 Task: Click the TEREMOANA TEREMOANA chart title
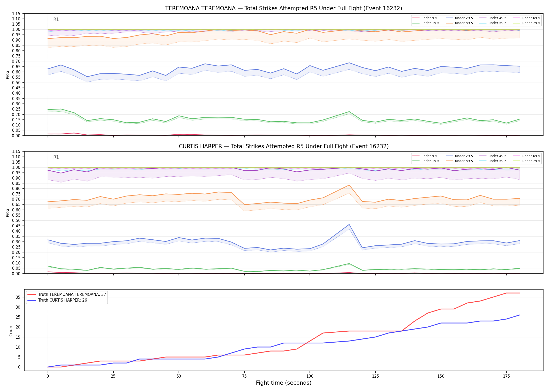[284, 8]
